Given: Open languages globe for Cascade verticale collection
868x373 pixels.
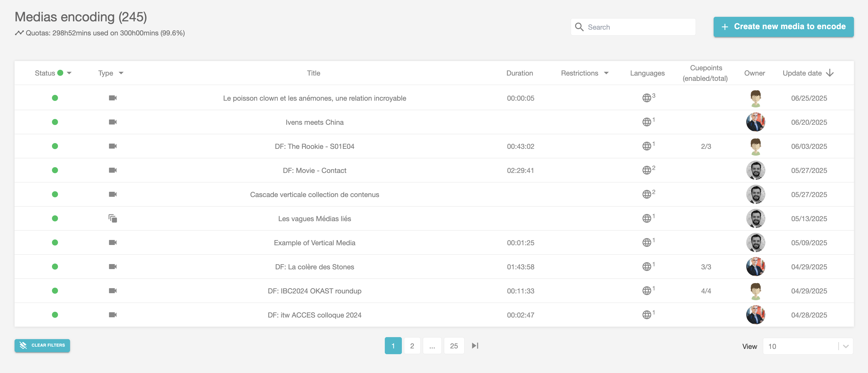Looking at the screenshot, I should click(646, 195).
